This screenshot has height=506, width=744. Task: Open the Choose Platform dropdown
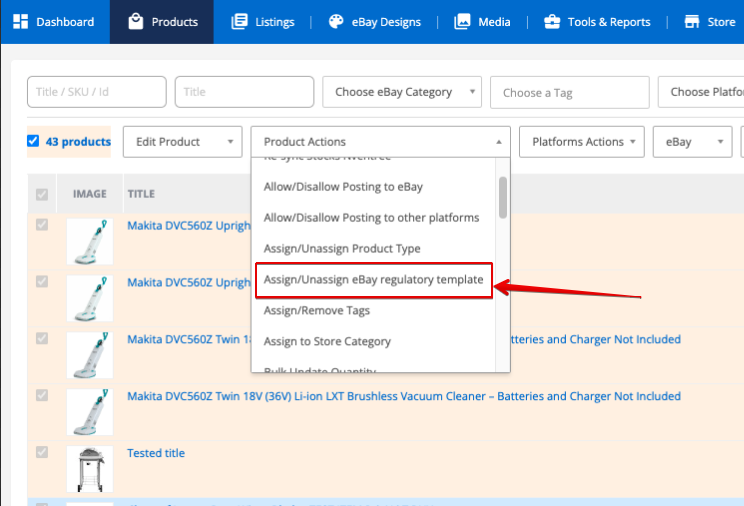[701, 92]
